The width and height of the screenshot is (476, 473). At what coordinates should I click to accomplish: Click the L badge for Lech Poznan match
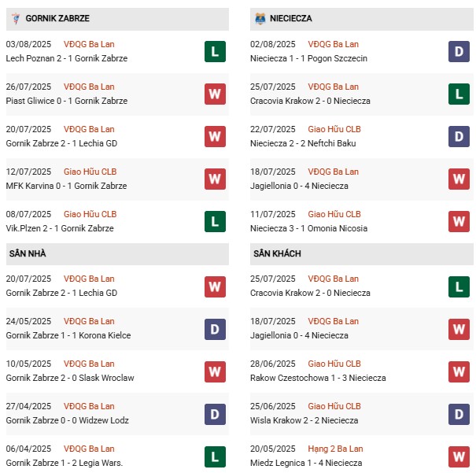click(215, 52)
